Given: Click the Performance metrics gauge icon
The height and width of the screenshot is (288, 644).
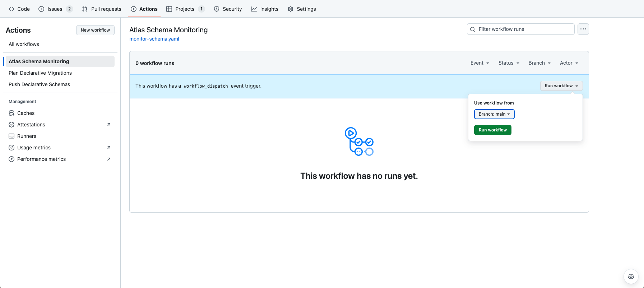Looking at the screenshot, I should point(11,159).
